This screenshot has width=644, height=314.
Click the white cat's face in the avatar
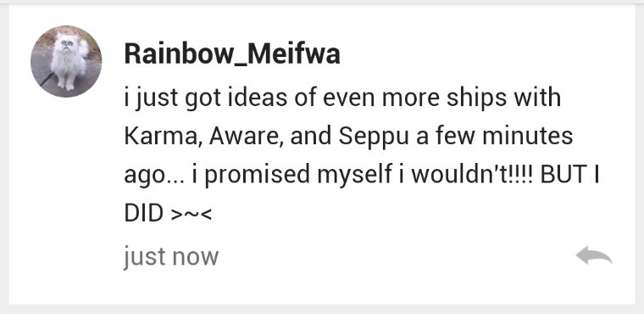[67, 44]
